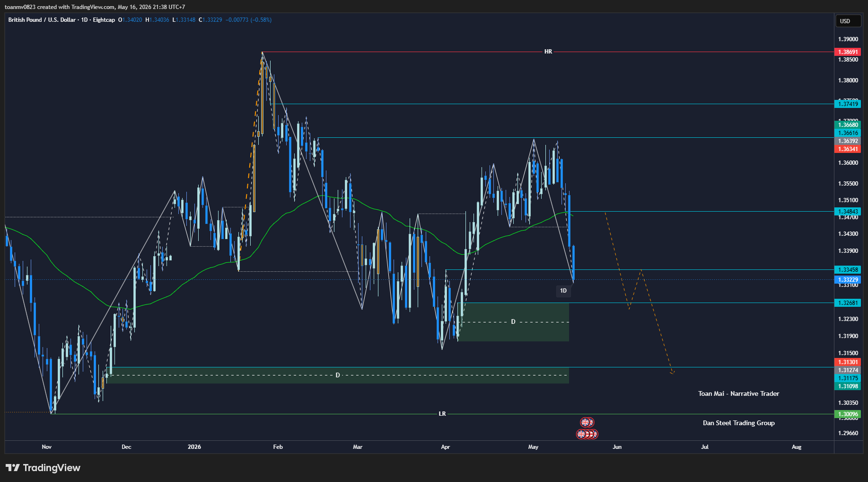Click the gray 1.31274 price label
The image size is (868, 482).
[x=848, y=370]
